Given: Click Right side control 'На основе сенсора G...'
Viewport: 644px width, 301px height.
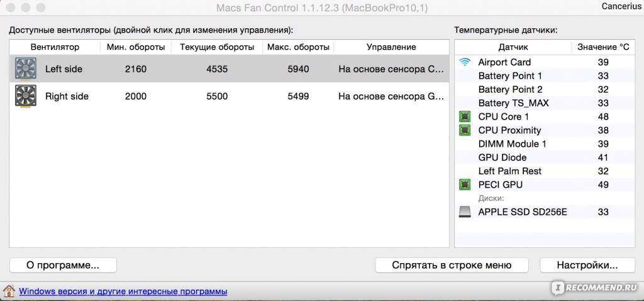Looking at the screenshot, I should (x=391, y=96).
